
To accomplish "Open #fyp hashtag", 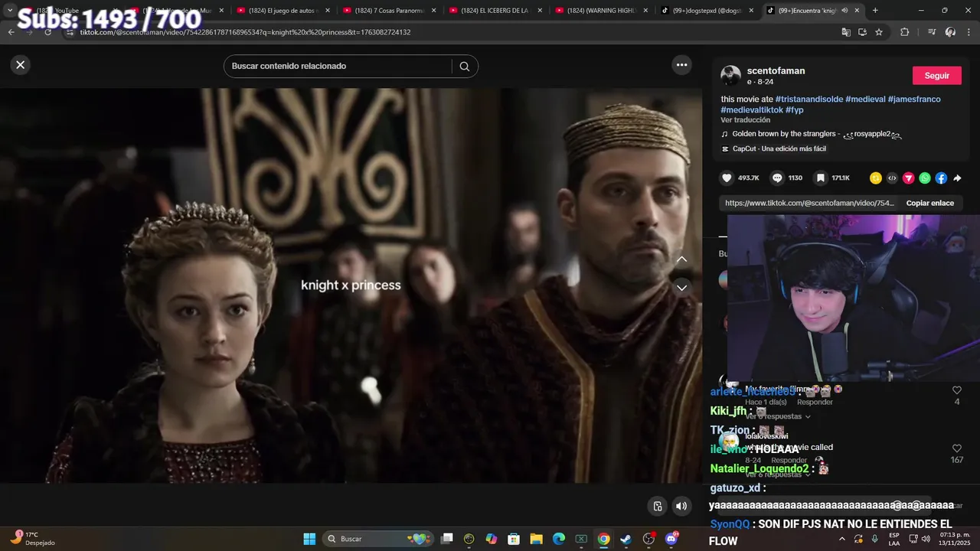I will tap(795, 110).
